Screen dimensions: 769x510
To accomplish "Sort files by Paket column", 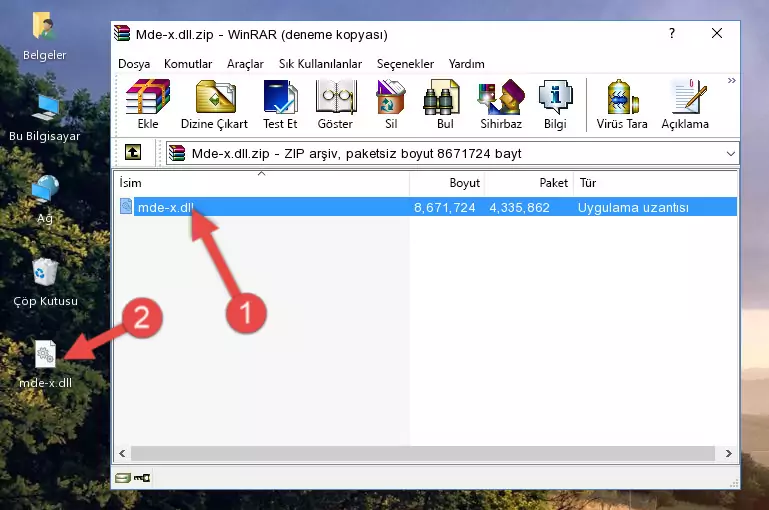I will click(x=529, y=183).
